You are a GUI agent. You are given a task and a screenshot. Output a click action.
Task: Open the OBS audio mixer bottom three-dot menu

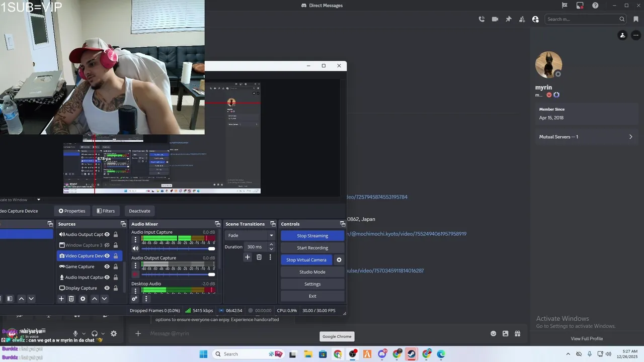[146, 299]
